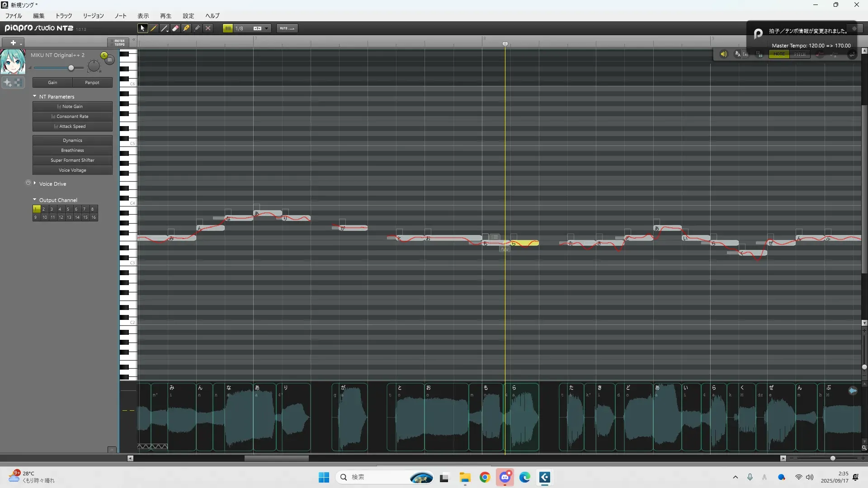Click the AUTO scroll button
The width and height of the screenshot is (868, 488).
287,28
